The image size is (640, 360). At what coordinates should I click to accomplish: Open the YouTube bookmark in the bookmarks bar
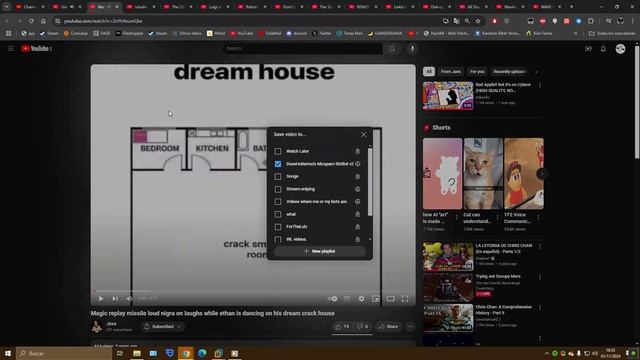coord(242,33)
